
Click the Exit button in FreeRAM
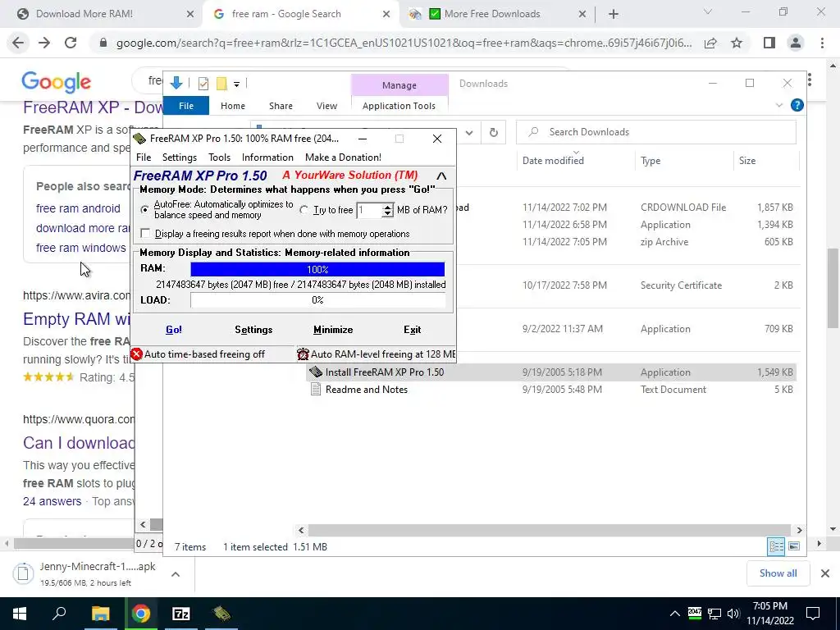[x=413, y=330]
